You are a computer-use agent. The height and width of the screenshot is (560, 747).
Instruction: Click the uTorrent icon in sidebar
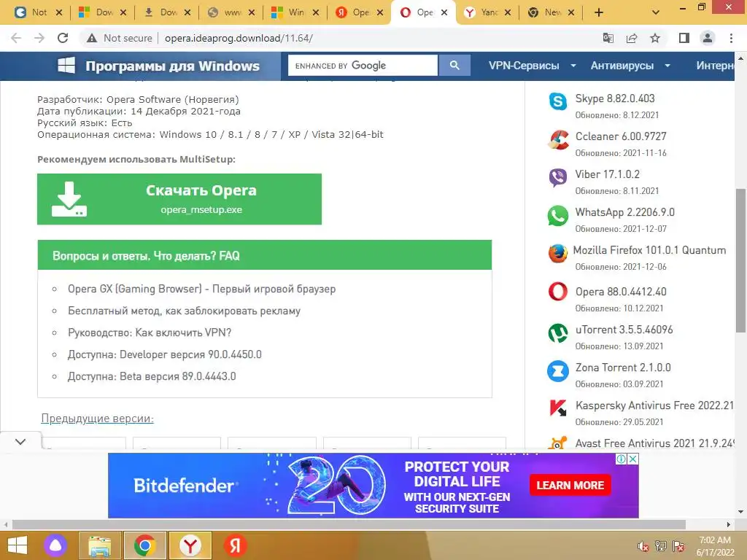click(x=558, y=332)
